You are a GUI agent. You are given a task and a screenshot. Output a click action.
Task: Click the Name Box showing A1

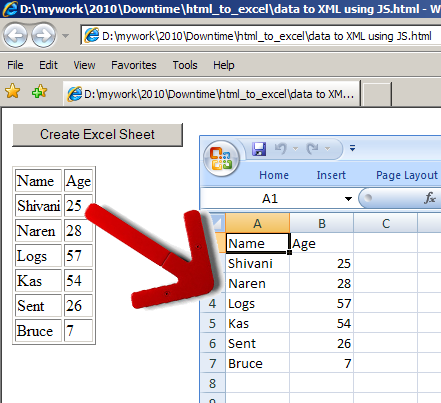pyautogui.click(x=270, y=199)
